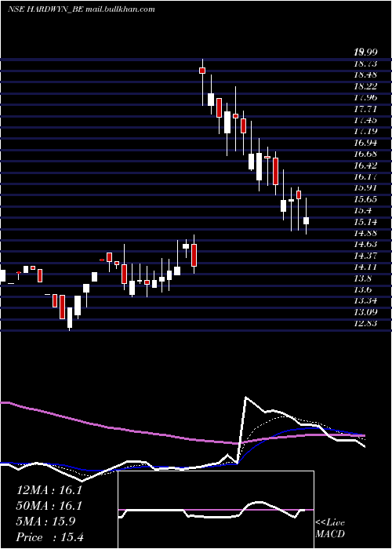
Task: Click the 16.42 price axis label
Action: [x=365, y=165]
